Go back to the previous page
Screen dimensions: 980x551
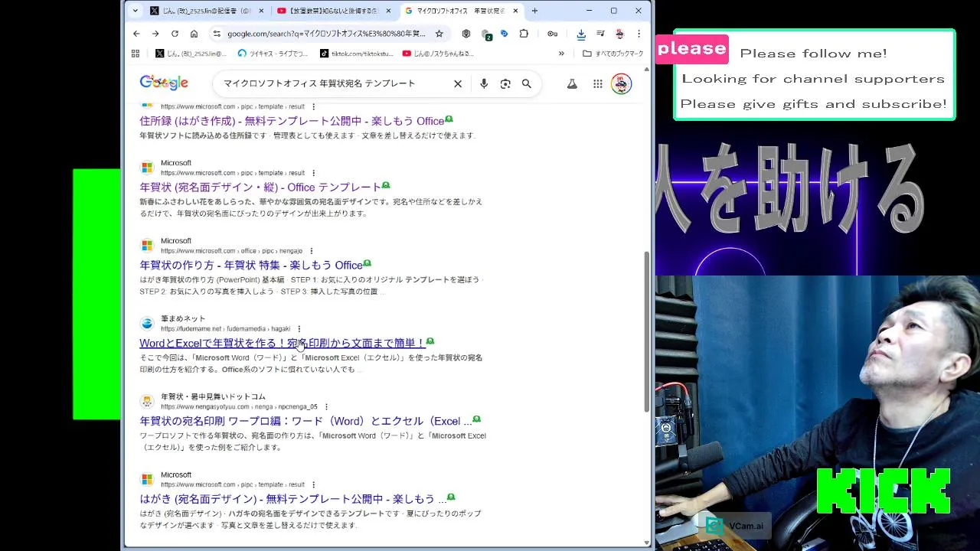point(136,34)
